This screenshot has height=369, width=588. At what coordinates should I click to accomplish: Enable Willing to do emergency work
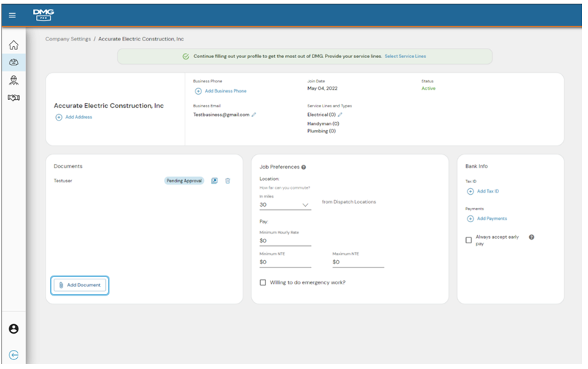coord(263,282)
